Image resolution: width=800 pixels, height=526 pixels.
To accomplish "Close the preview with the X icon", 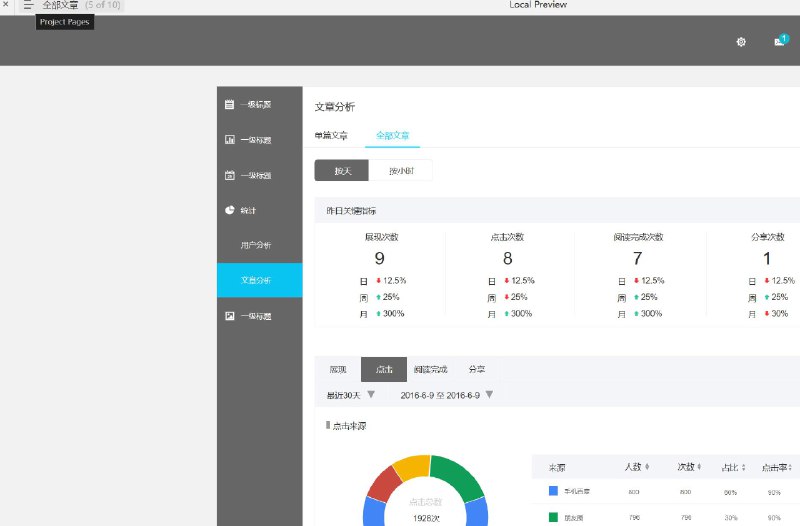I will point(6,4).
